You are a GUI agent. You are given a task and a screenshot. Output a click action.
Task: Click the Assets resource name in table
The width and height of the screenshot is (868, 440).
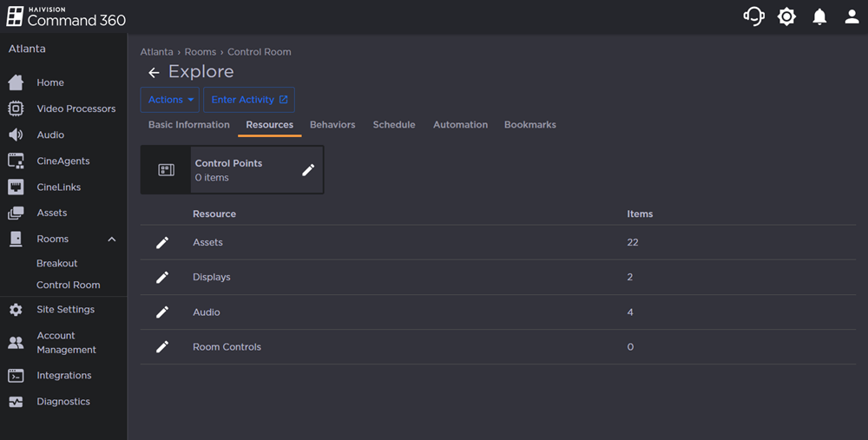207,242
